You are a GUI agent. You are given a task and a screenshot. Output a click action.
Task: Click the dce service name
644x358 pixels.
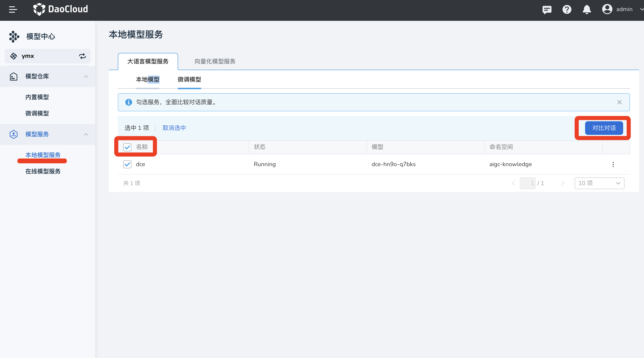[x=140, y=164]
